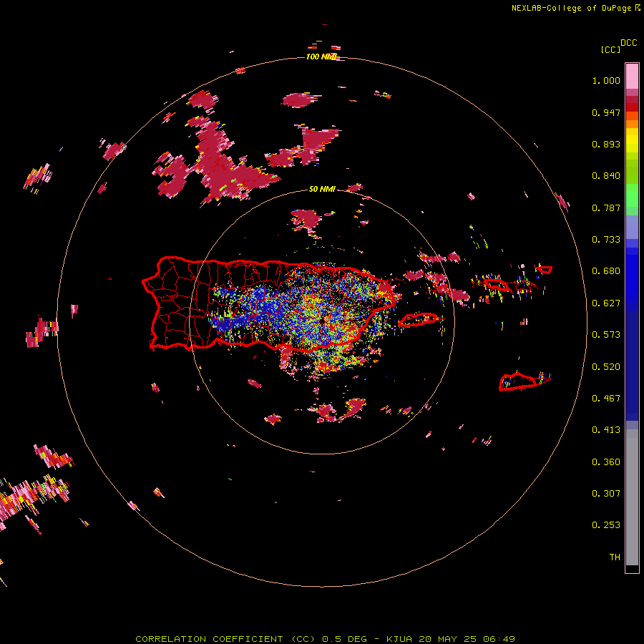The width and height of the screenshot is (644, 644).
Task: Pick the gray segment of the color bar
Action: click(x=632, y=497)
